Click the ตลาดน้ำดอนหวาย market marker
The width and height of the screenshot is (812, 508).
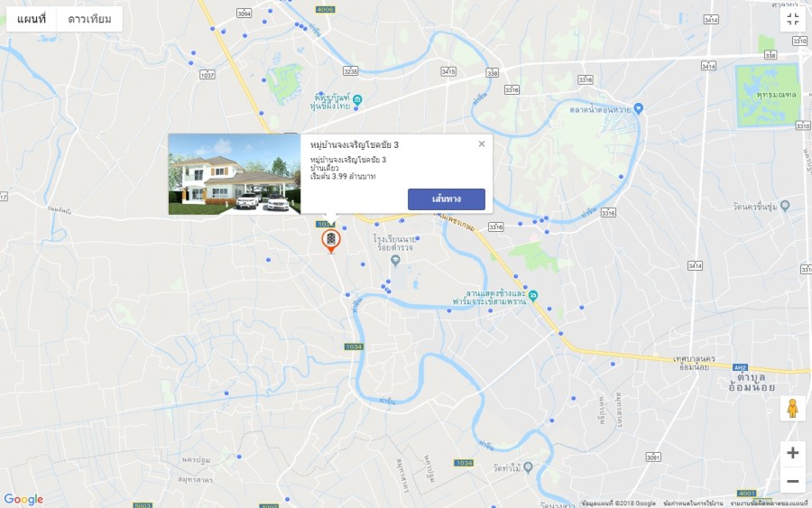tap(638, 108)
